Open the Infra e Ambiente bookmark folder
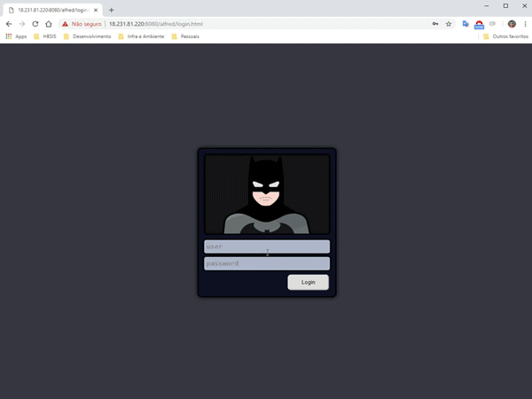Viewport: 532px width, 399px height. point(141,36)
